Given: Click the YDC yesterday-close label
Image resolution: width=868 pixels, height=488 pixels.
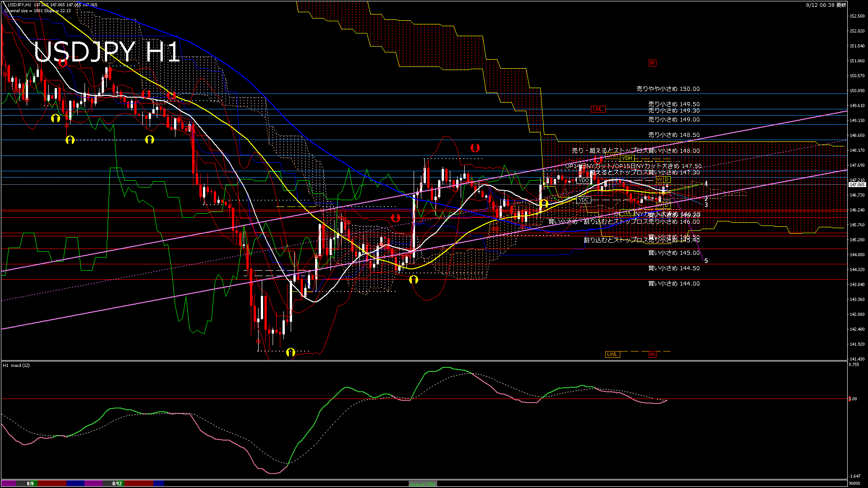Looking at the screenshot, I should pyautogui.click(x=583, y=200).
